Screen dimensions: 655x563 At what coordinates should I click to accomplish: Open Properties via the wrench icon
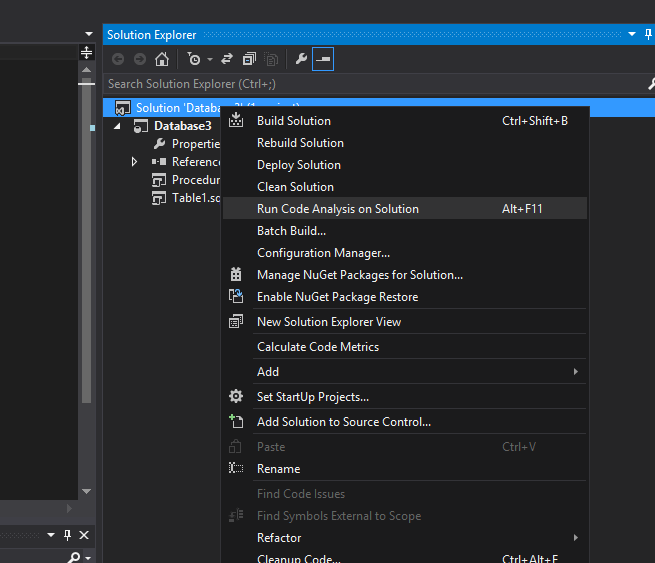pos(301,60)
